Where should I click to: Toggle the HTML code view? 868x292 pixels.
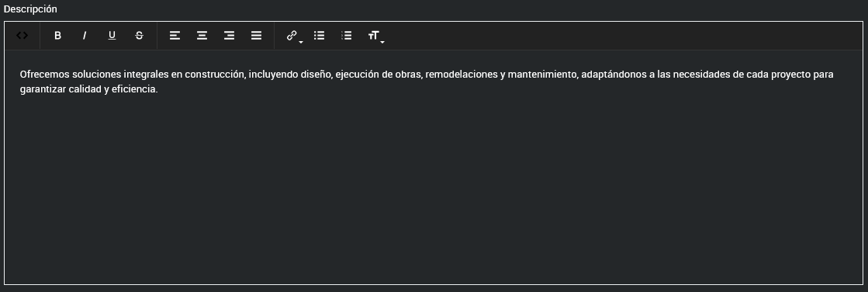coord(22,36)
